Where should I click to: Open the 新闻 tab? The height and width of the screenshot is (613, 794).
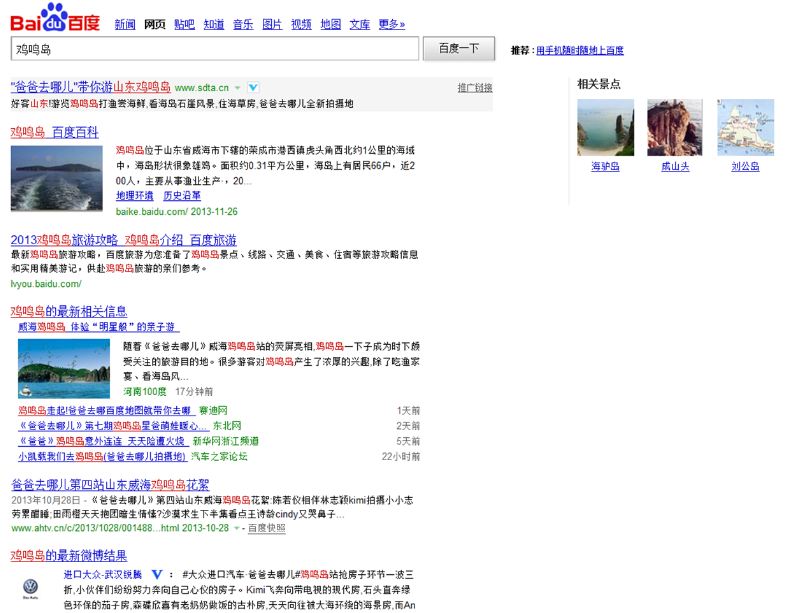tap(125, 24)
